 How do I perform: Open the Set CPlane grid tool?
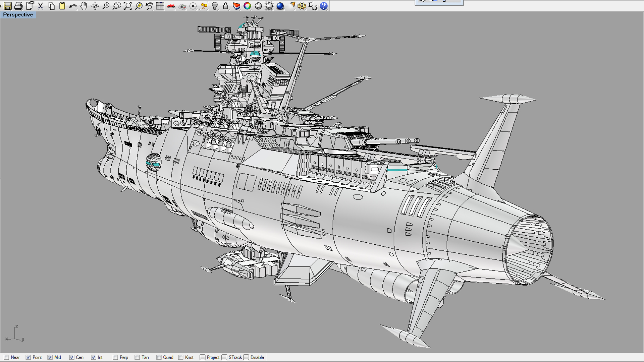point(182,6)
